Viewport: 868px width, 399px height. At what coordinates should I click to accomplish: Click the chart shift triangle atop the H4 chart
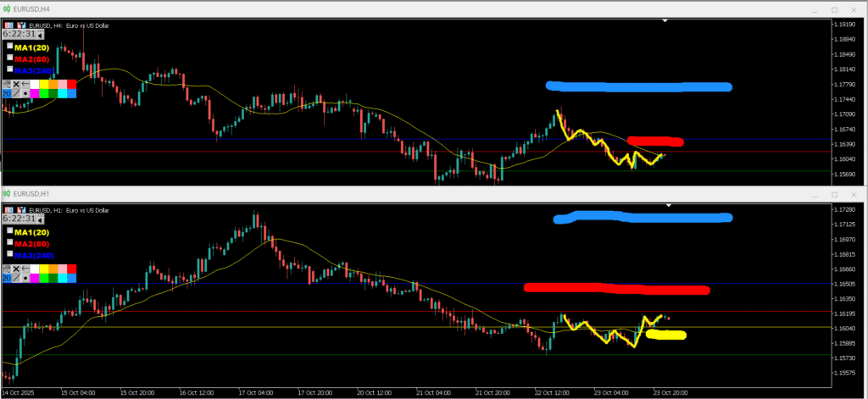(x=665, y=20)
